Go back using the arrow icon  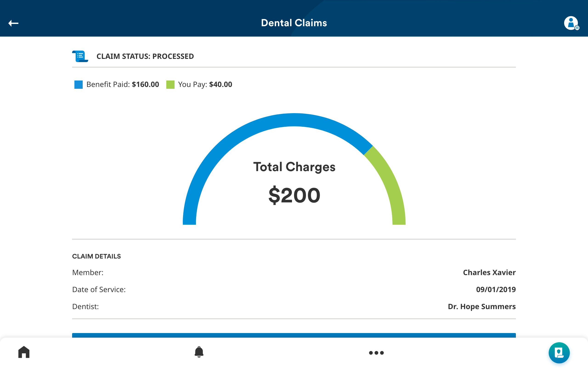pyautogui.click(x=13, y=23)
